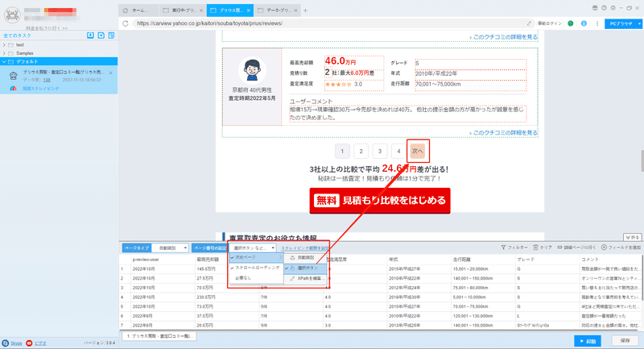Open Skype link icon in status bar
Viewport: 644px width, 349px height.
(6, 343)
